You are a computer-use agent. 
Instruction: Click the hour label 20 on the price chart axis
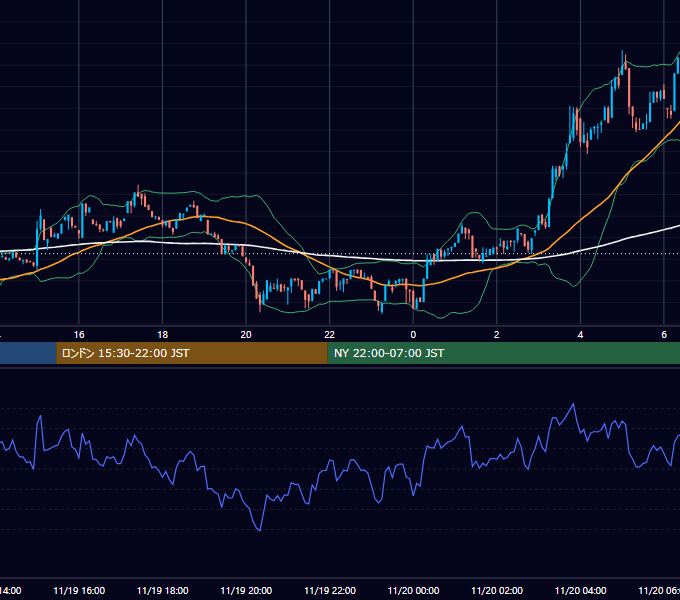246,334
